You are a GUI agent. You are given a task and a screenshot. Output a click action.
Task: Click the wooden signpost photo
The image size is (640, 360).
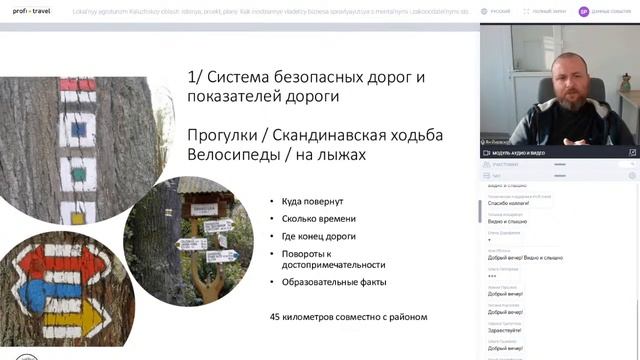pos(188,241)
